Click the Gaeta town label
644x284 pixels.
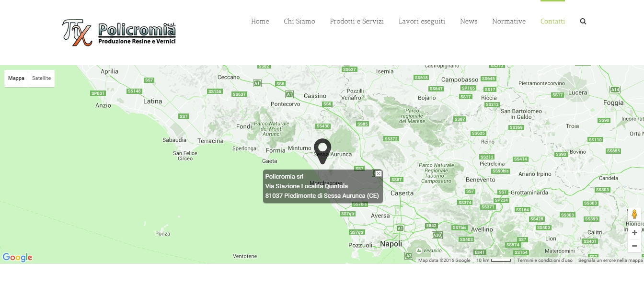270,161
